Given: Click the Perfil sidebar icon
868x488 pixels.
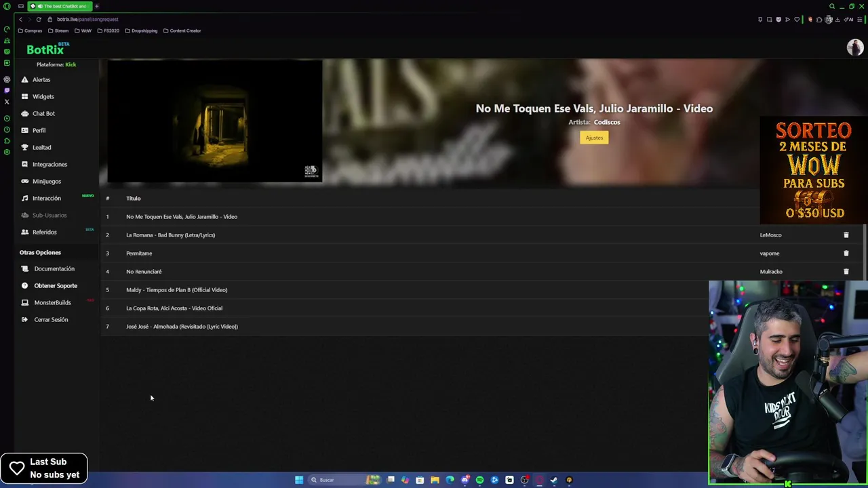Looking at the screenshot, I should (25, 131).
